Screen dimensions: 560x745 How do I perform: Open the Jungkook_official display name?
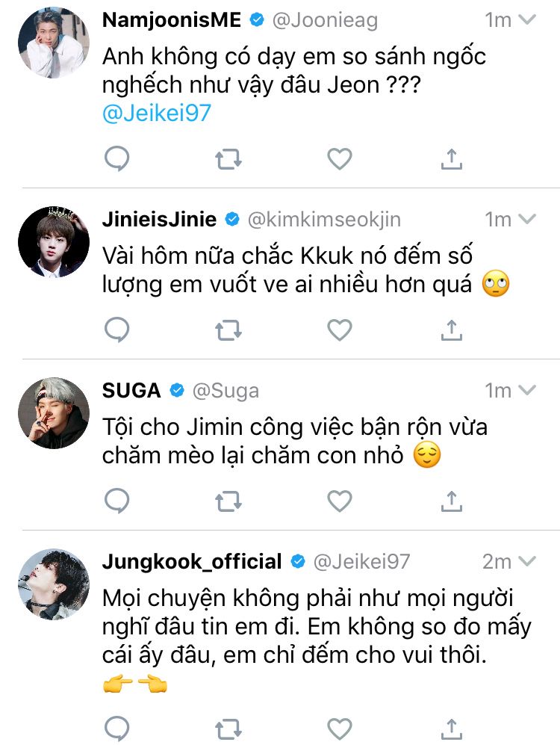[x=192, y=561]
